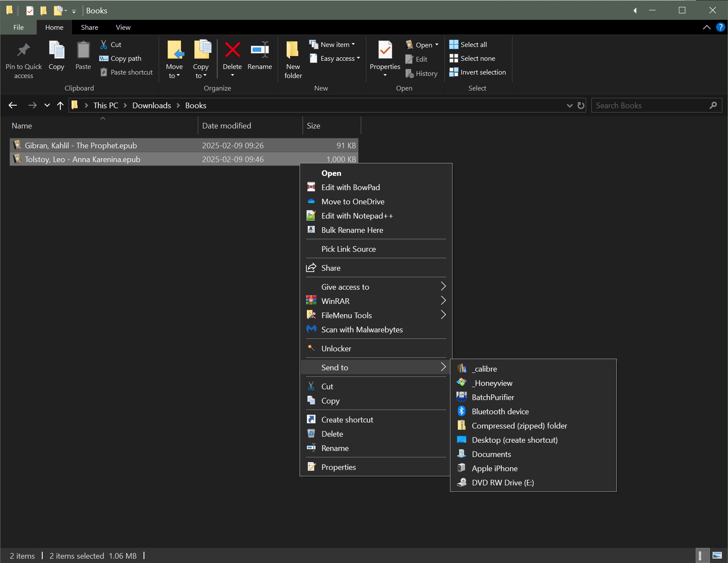This screenshot has width=728, height=563.
Task: Click the Rename icon in Organize group
Action: click(x=259, y=50)
